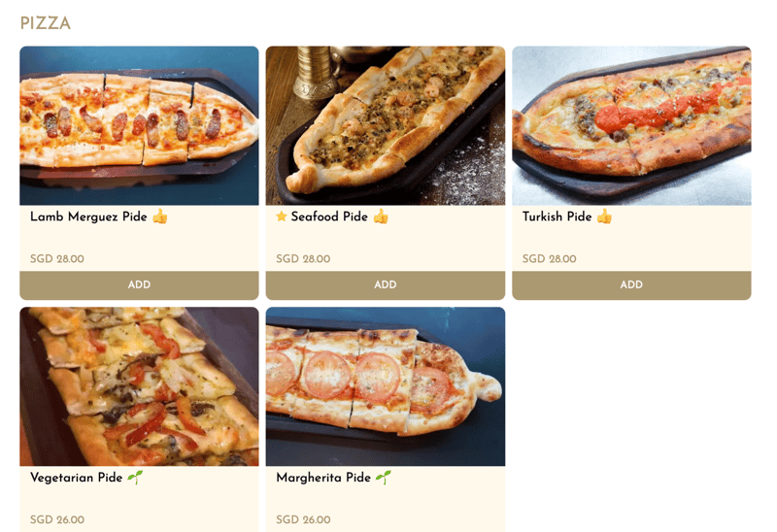777x532 pixels.
Task: Open the Vegetarian Pide photo
Action: [139, 386]
